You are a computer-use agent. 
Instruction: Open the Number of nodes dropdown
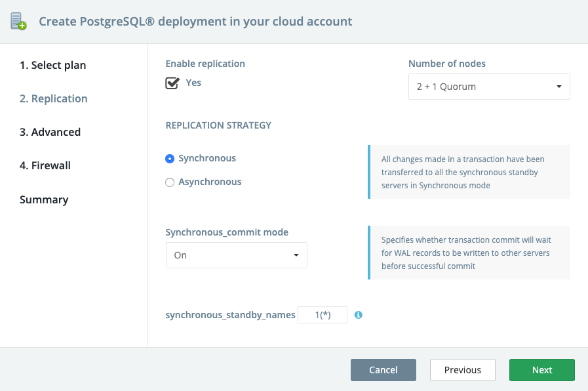(488, 87)
